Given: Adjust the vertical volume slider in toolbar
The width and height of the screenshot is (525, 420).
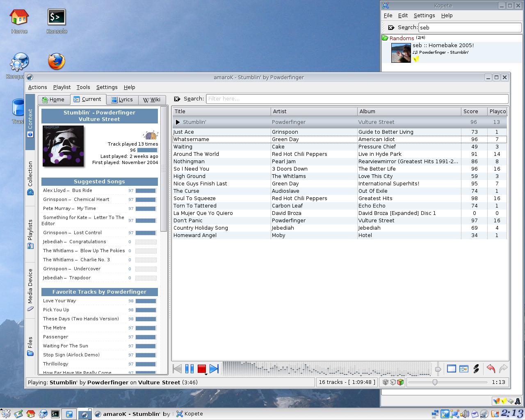Looking at the screenshot, I should click(x=438, y=369).
